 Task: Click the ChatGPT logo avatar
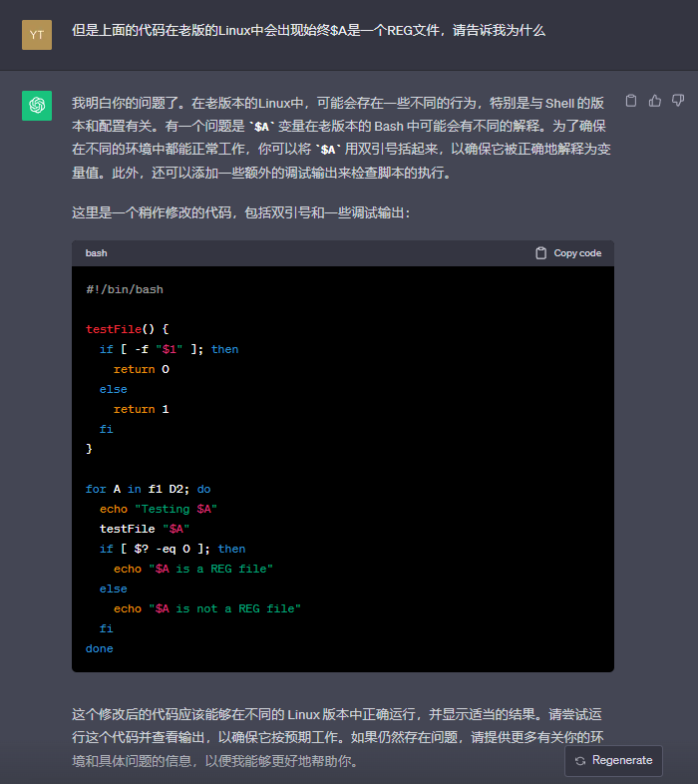(37, 106)
